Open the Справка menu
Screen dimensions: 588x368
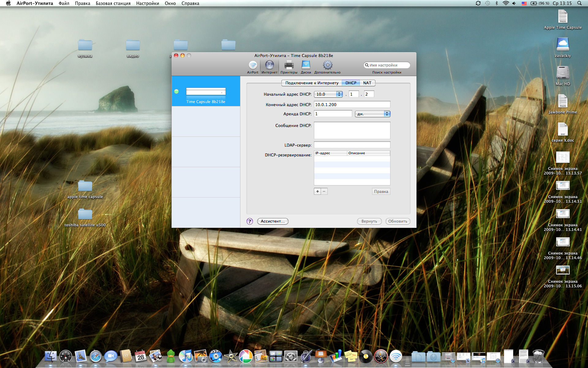pyautogui.click(x=190, y=3)
